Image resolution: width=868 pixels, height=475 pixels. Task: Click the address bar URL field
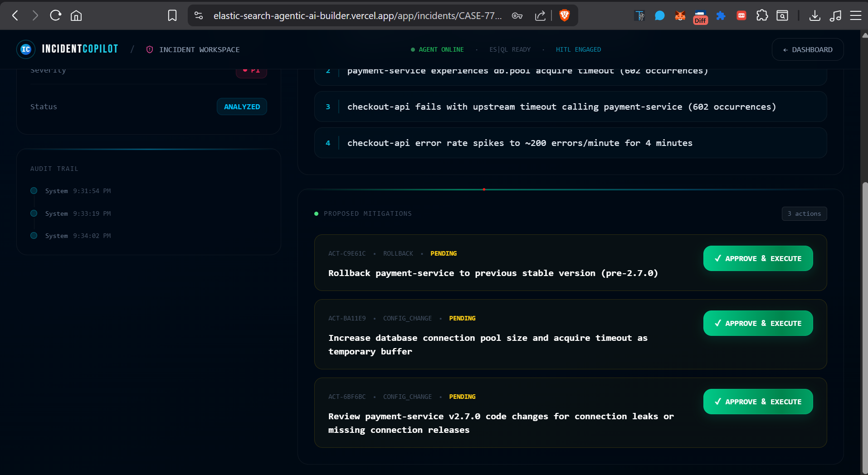pos(357,15)
